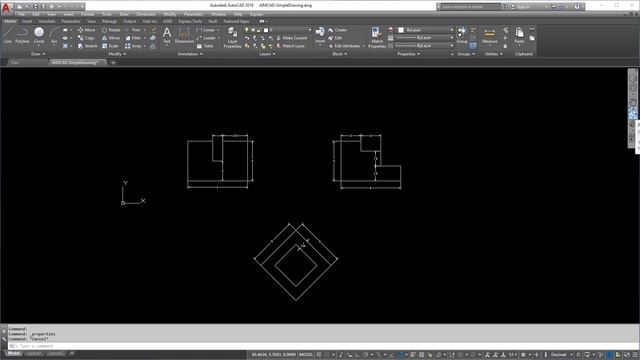Click the Measure utility

pyautogui.click(x=489, y=35)
